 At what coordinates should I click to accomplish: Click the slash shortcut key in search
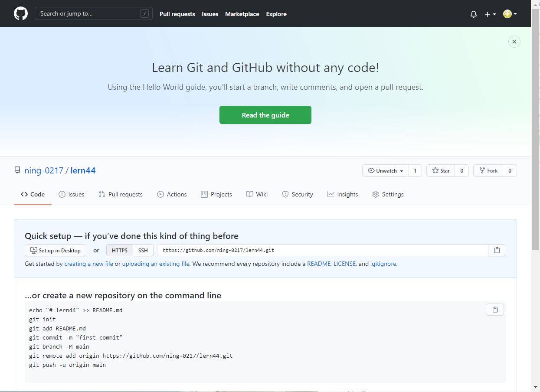tap(144, 13)
